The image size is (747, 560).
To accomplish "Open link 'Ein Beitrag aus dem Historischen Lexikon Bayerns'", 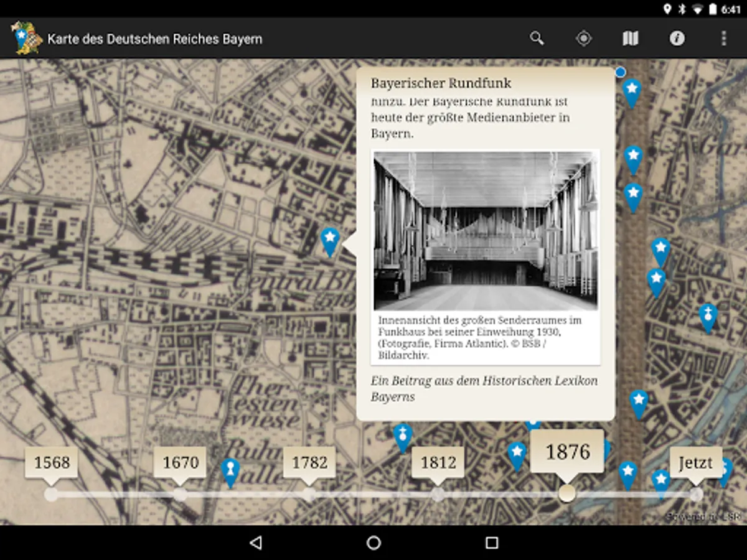I will point(484,388).
